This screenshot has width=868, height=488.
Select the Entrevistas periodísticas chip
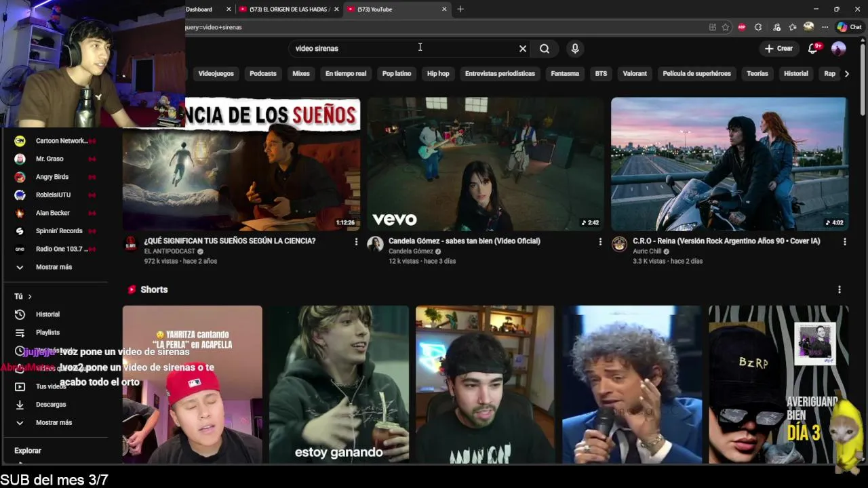click(500, 73)
